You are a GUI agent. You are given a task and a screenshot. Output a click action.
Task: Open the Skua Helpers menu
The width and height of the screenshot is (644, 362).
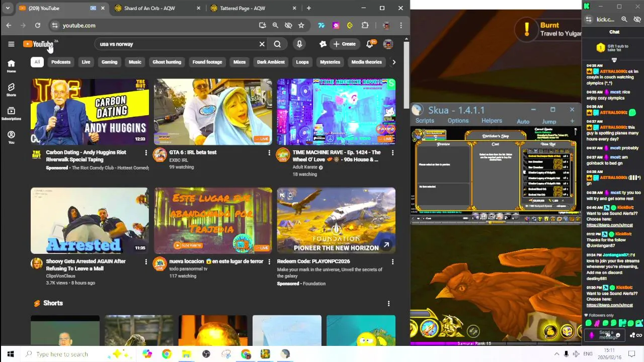pos(492,121)
